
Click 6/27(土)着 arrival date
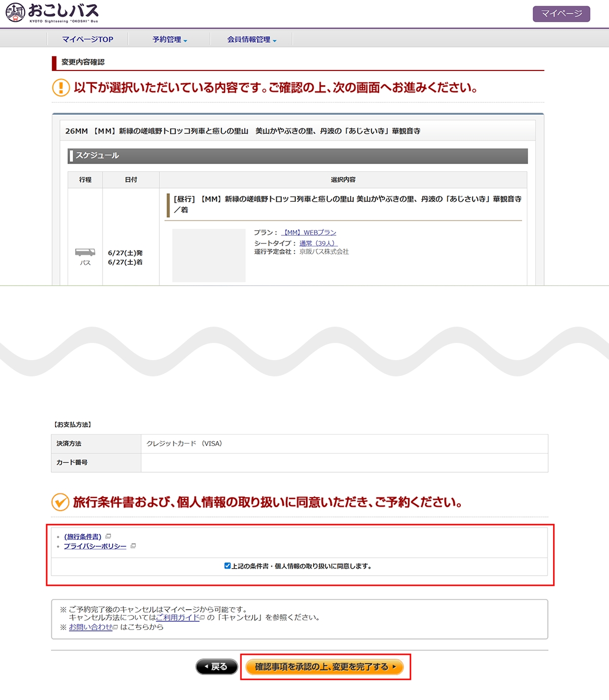coord(125,262)
